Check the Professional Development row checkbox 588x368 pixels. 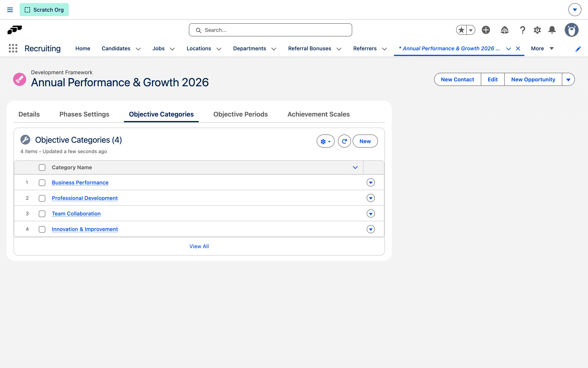(42, 198)
